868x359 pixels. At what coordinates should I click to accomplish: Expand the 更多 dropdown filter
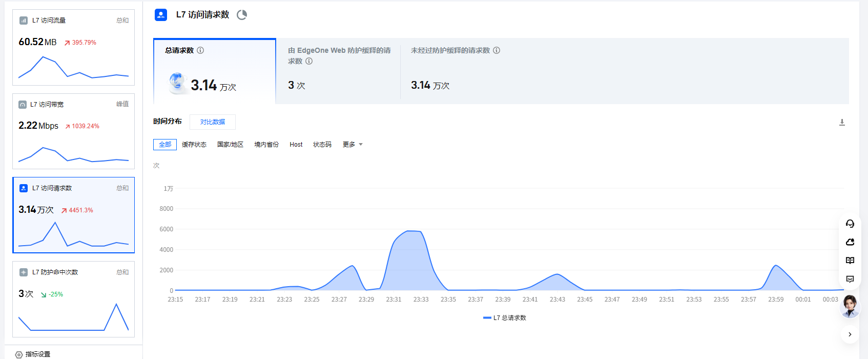[x=353, y=145]
